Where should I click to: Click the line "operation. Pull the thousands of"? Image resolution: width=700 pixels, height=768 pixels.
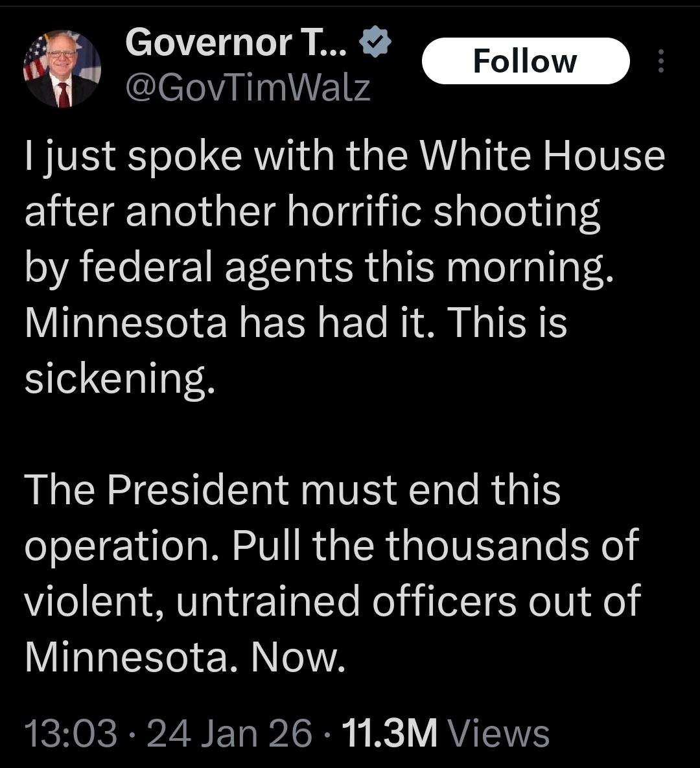click(332, 545)
